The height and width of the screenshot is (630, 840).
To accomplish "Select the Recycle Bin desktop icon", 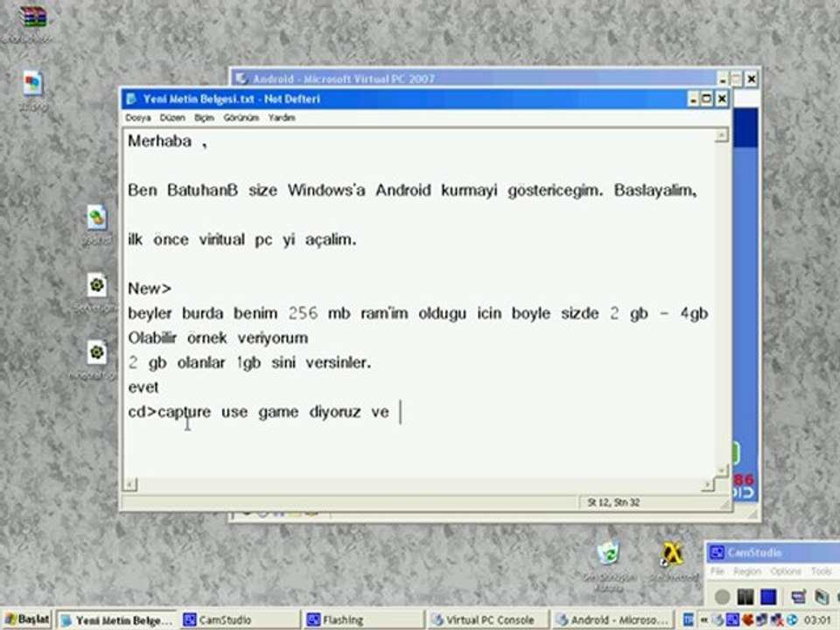I will [x=608, y=553].
